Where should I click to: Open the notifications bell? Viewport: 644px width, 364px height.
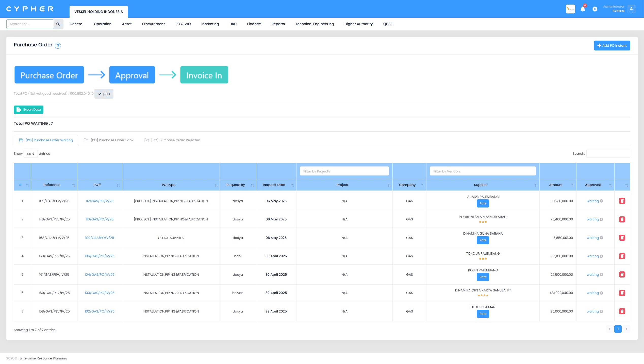583,9
